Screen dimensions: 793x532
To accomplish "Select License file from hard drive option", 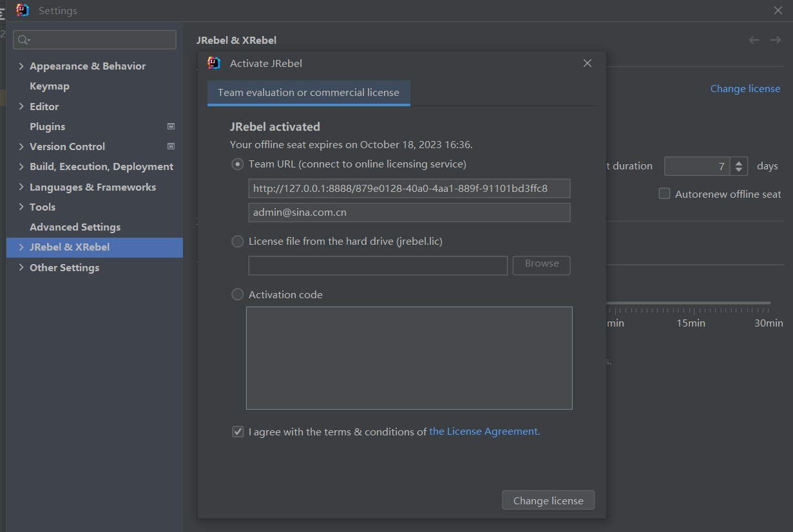I will (x=237, y=242).
